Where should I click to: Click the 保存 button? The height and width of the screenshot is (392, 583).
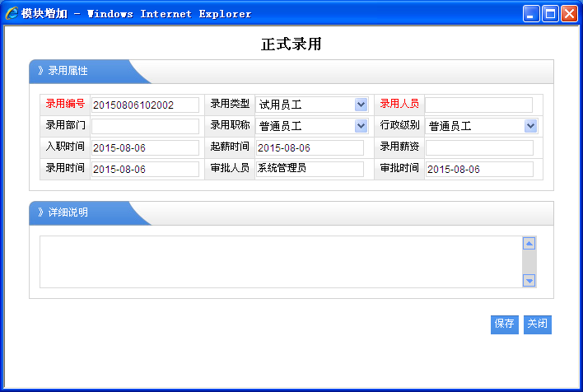tap(504, 324)
